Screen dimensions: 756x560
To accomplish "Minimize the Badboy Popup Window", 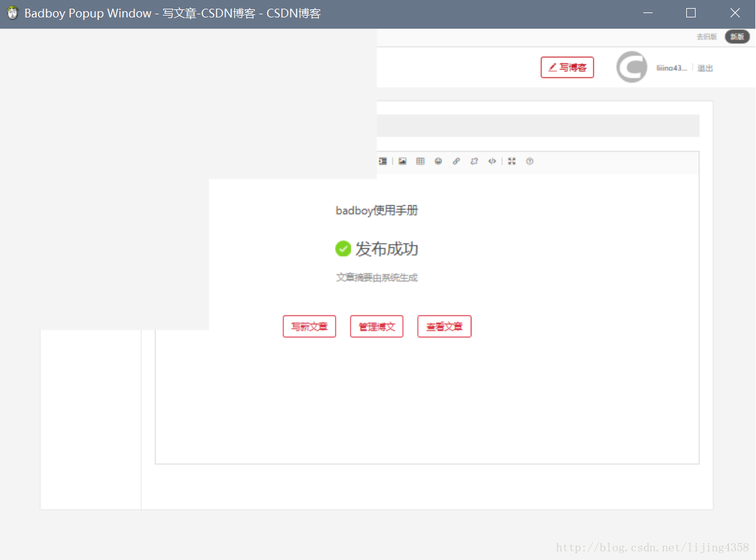I will click(x=648, y=13).
